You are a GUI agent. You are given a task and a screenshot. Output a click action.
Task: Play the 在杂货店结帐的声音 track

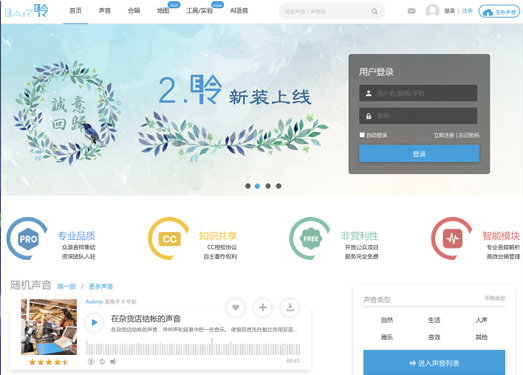(94, 323)
